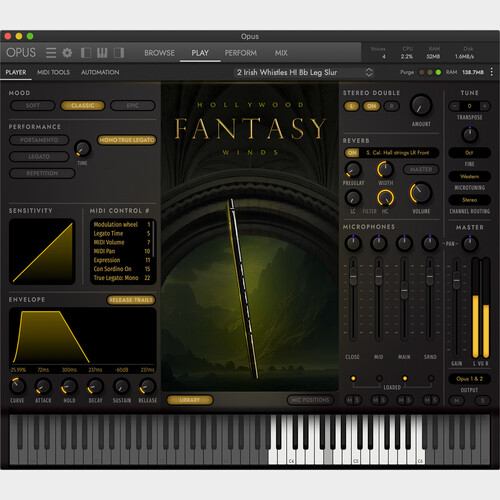Click the Close microphone pan knob

[353, 243]
